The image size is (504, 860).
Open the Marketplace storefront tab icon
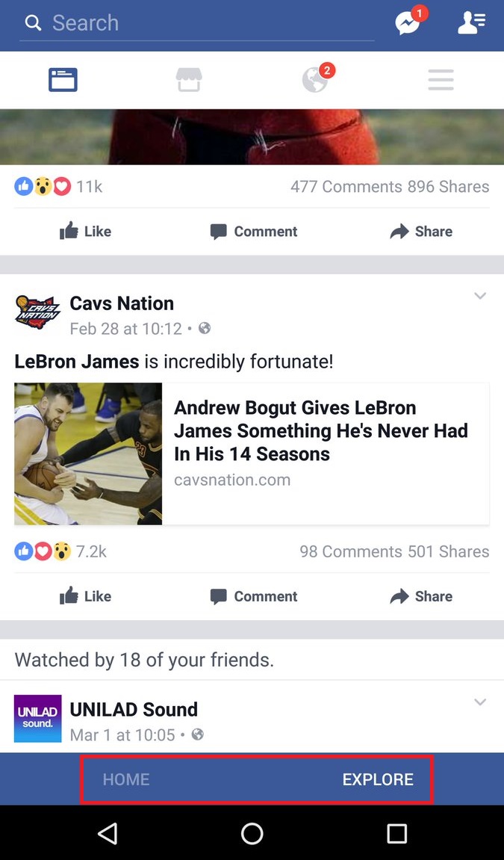[x=189, y=80]
